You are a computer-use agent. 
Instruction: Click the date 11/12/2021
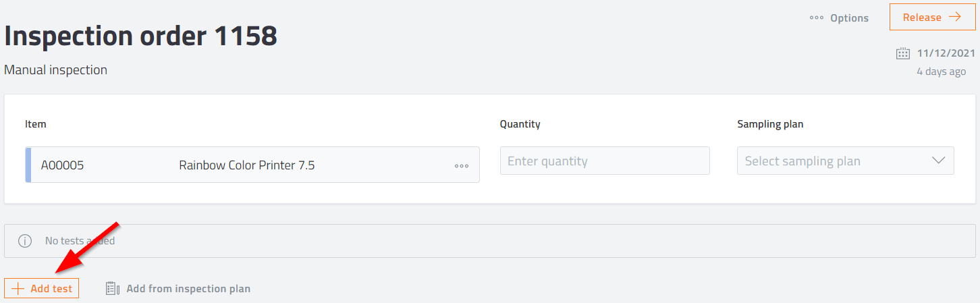click(x=946, y=53)
